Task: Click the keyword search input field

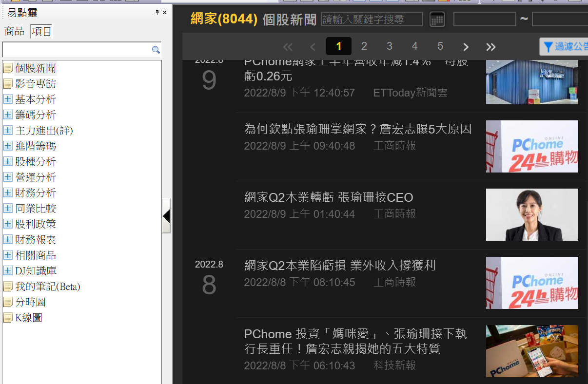Action: point(372,19)
